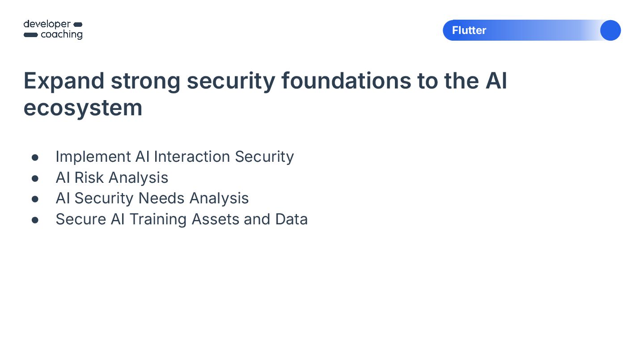
Task: Select the slide title starting with "Expand strong"
Action: (x=265, y=94)
